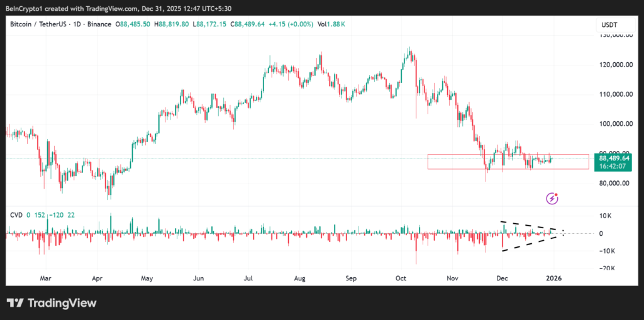The image size is (644, 320).
Task: Click the Oct label on time axis
Action: [402, 277]
